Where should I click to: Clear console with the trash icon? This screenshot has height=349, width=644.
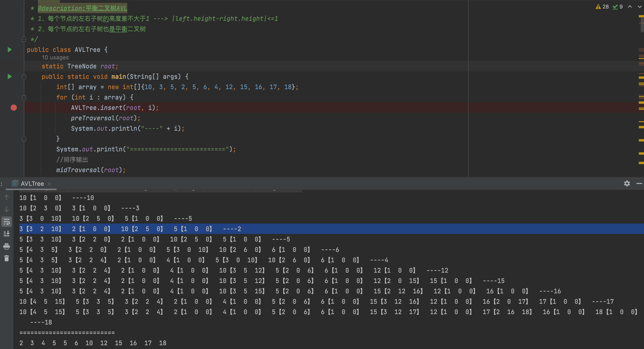click(7, 258)
